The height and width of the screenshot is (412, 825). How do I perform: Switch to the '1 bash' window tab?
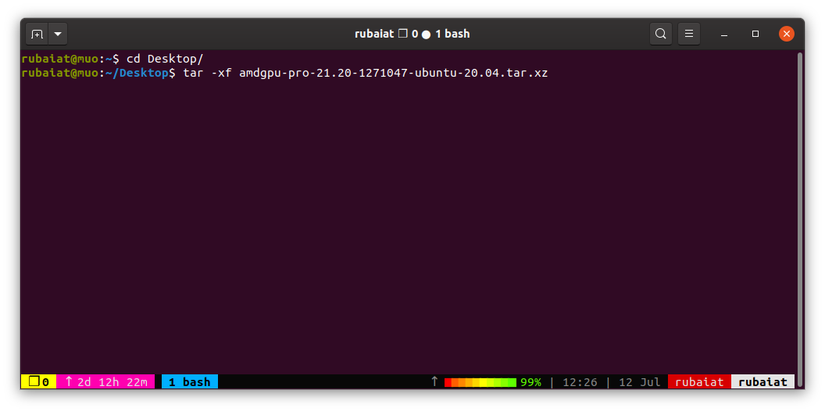coord(189,381)
